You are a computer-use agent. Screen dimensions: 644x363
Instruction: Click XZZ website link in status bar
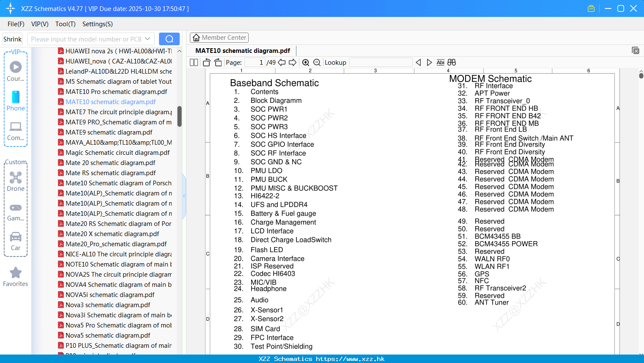[350, 359]
